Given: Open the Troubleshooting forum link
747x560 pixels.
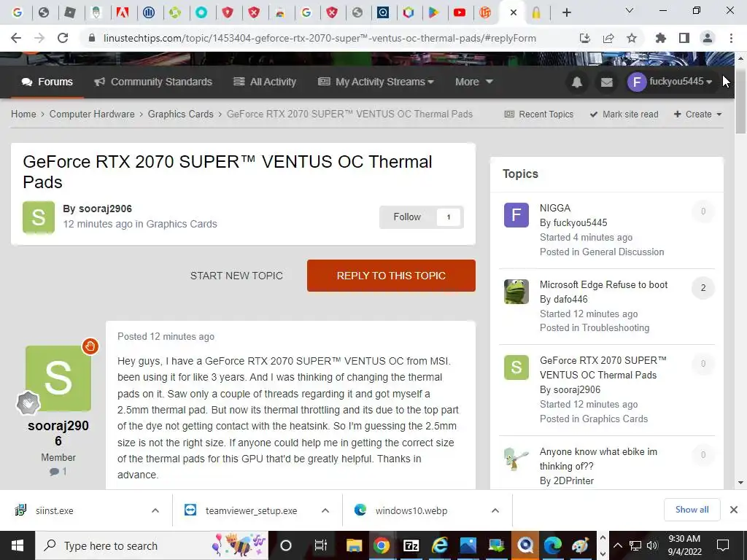Looking at the screenshot, I should tap(616, 328).
